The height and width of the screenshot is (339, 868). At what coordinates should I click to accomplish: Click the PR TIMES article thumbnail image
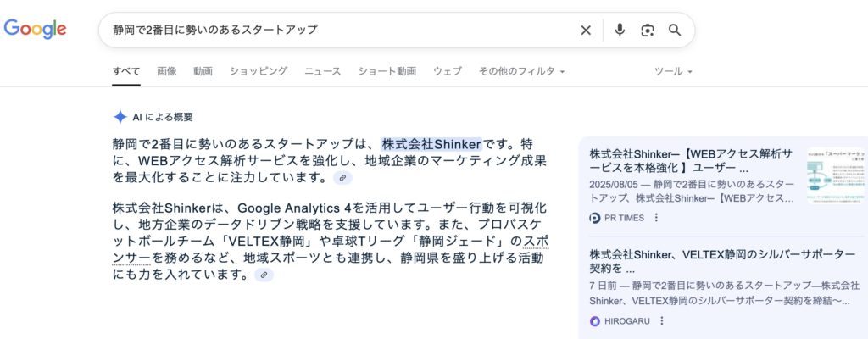coord(836,178)
